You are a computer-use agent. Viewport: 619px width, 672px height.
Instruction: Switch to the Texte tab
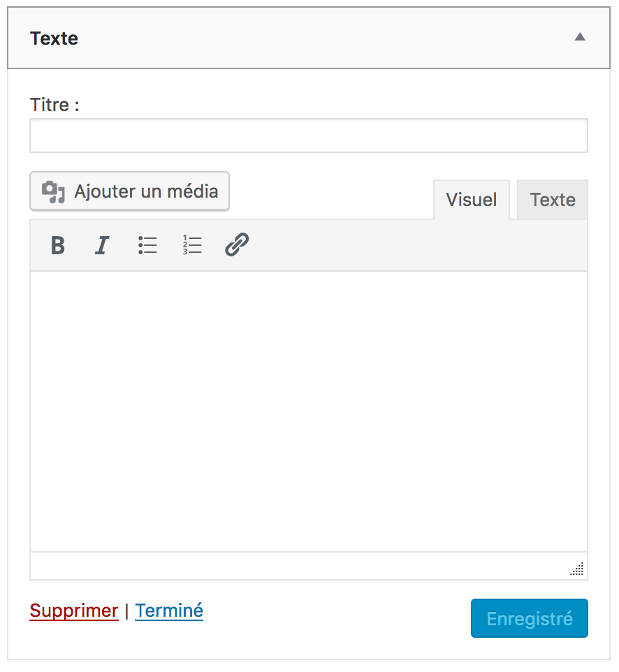click(x=552, y=200)
